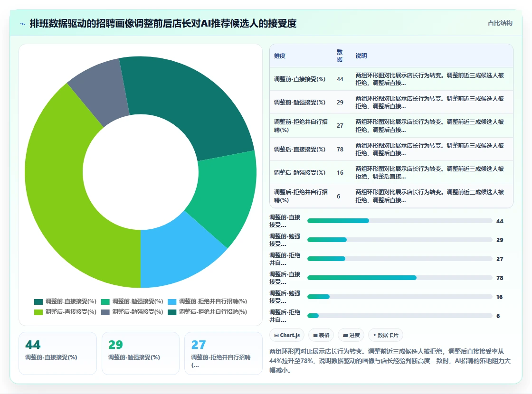The width and height of the screenshot is (532, 394).
Task: Select the Chart.js tag
Action: click(x=287, y=335)
